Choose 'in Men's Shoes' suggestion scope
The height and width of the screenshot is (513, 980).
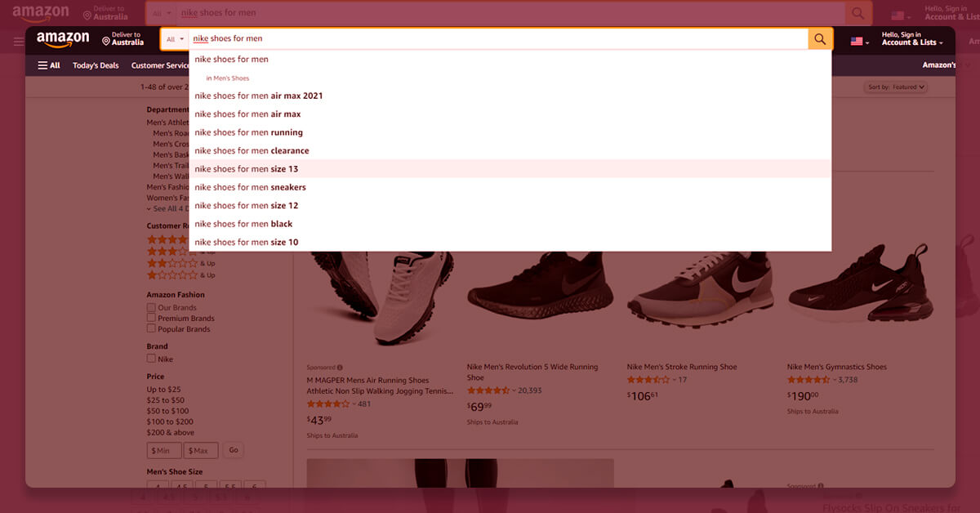tap(228, 78)
